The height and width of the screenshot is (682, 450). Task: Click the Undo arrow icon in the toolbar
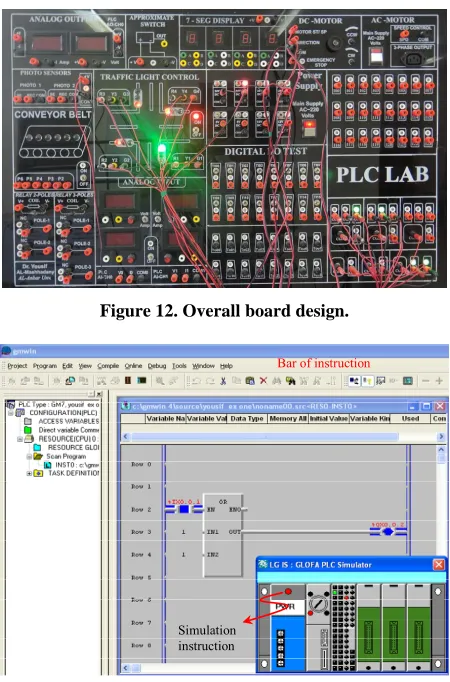(197, 381)
